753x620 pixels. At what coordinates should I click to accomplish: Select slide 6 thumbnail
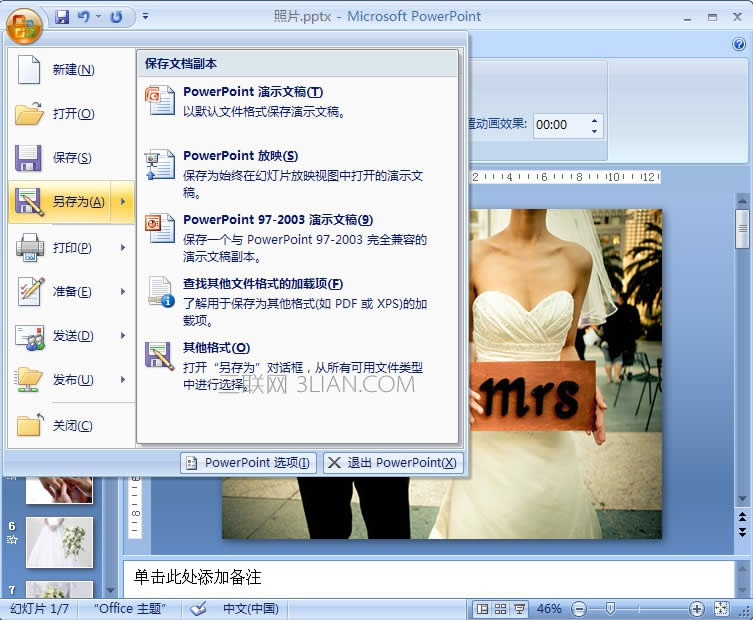(59, 541)
